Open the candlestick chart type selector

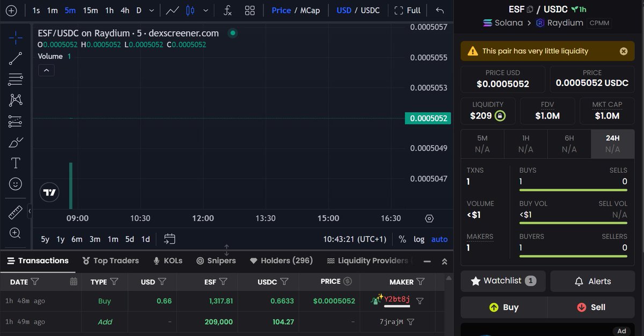[190, 10]
